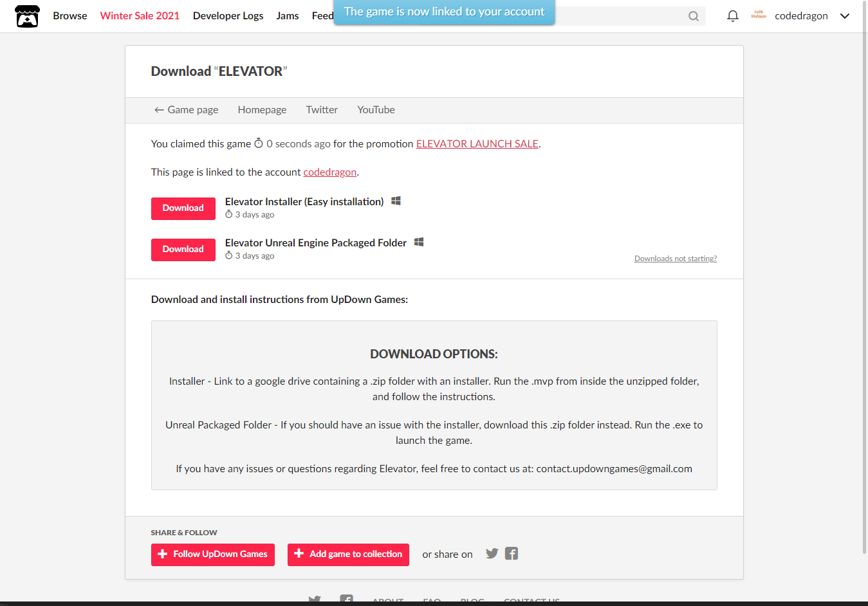The height and width of the screenshot is (606, 868).
Task: Click the contact.updowngames@gmail.com email text
Action: tap(614, 469)
